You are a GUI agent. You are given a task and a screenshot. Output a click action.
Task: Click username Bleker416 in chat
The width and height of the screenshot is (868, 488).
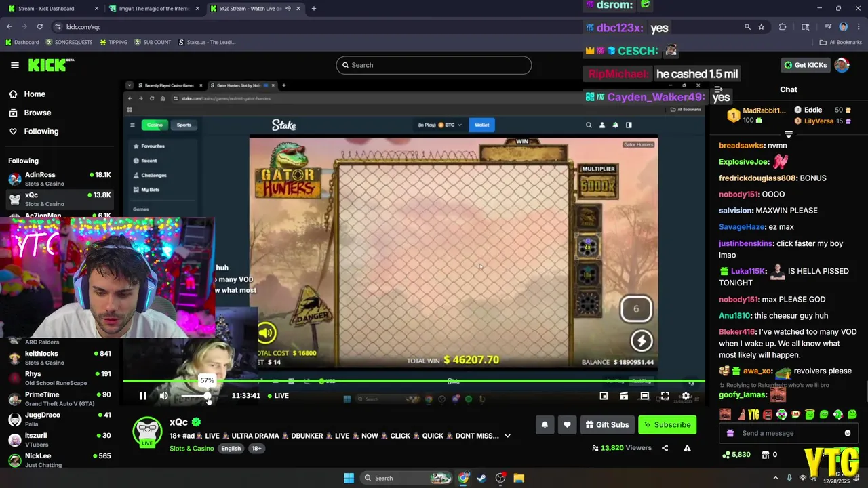click(x=737, y=332)
